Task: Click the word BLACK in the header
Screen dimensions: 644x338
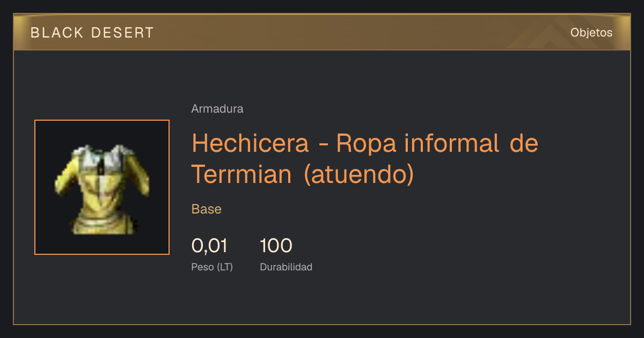Action: [57, 33]
